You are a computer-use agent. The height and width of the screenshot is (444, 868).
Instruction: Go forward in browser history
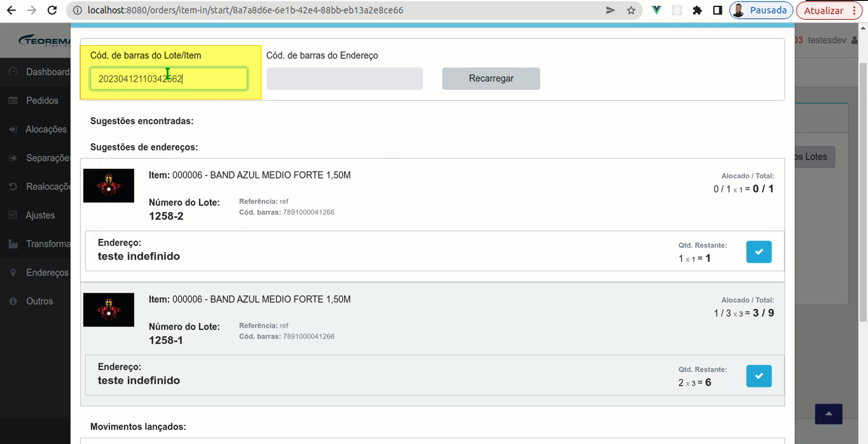tap(32, 10)
